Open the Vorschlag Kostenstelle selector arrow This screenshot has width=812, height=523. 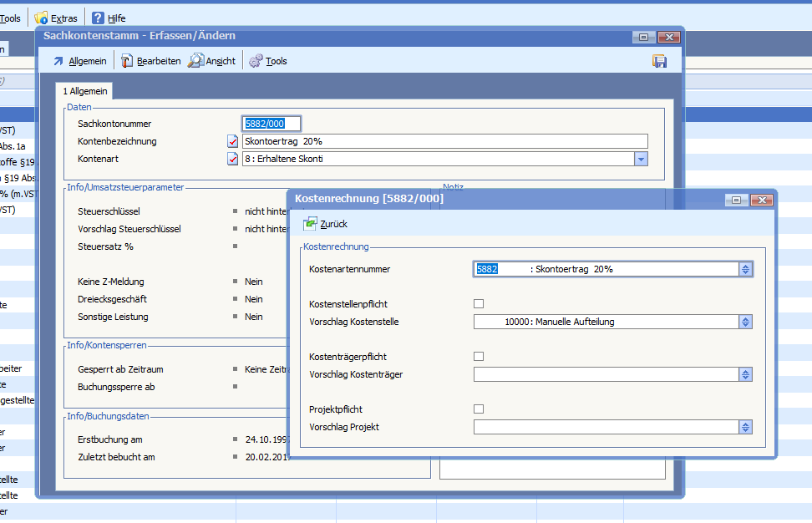coord(746,322)
